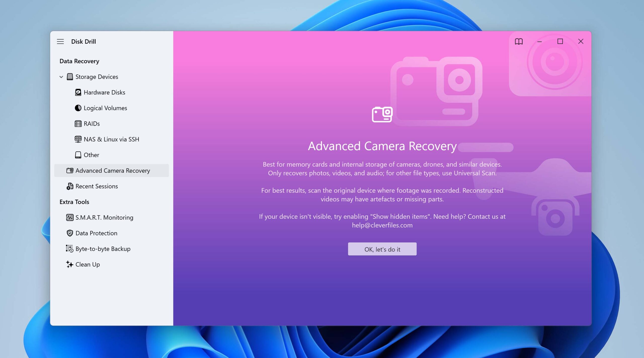
Task: Click the Disk Drill app title
Action: pos(84,42)
